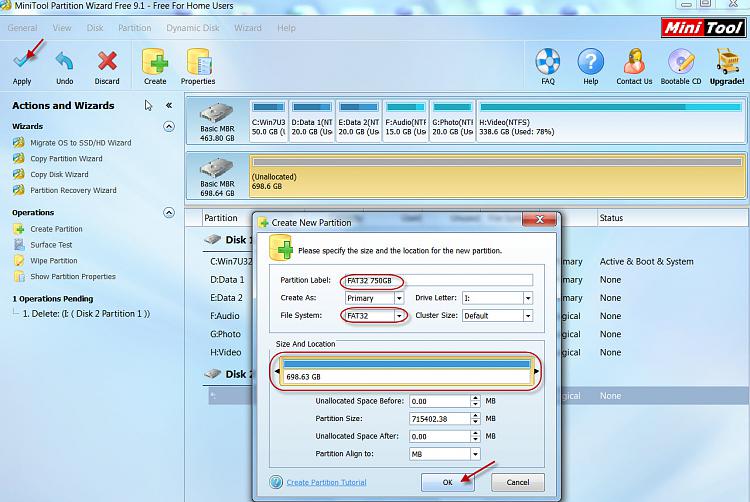Select the 698.64 GB Basic MBR disk icon
Screen dimensions: 750x502
click(x=217, y=168)
